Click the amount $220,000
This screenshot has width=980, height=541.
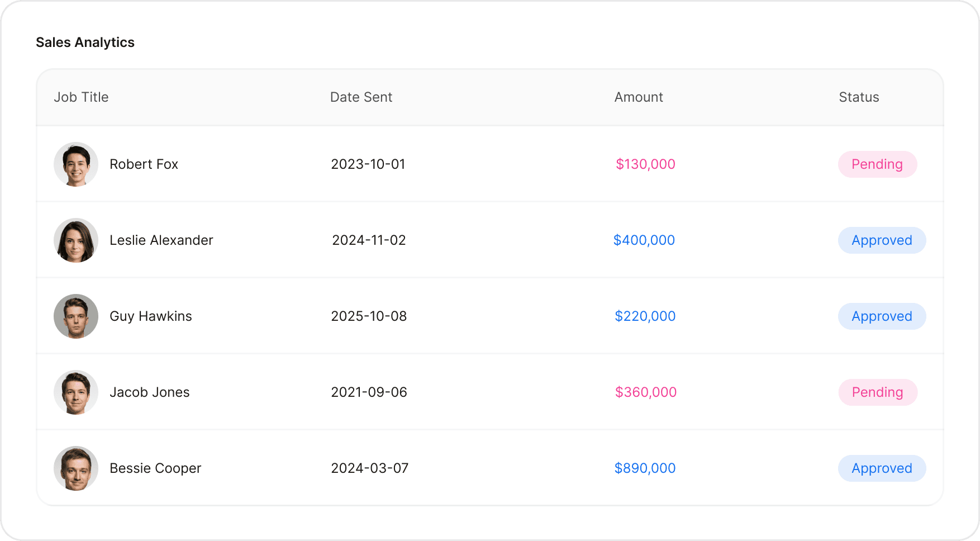[x=645, y=316]
